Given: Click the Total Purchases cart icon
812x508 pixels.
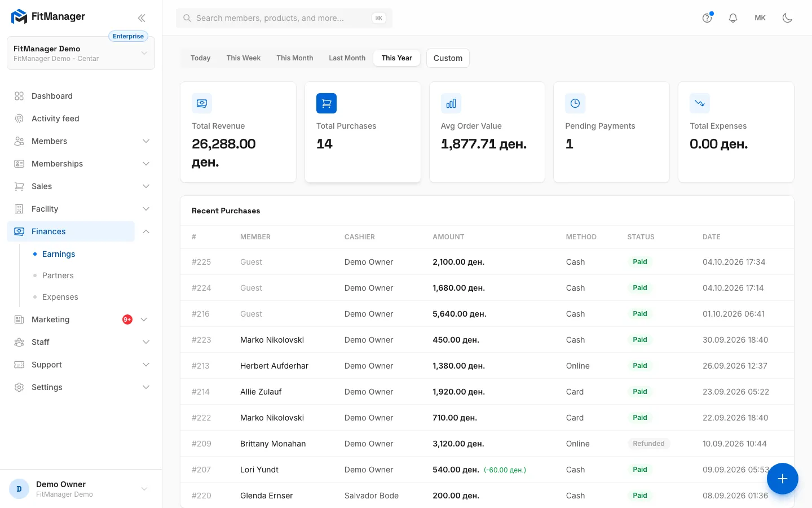Looking at the screenshot, I should (x=326, y=103).
